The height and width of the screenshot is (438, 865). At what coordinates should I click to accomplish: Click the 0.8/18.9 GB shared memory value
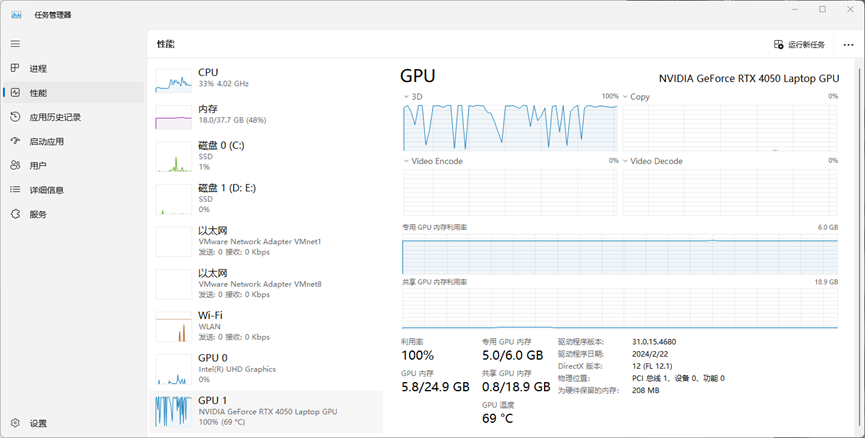(516, 387)
